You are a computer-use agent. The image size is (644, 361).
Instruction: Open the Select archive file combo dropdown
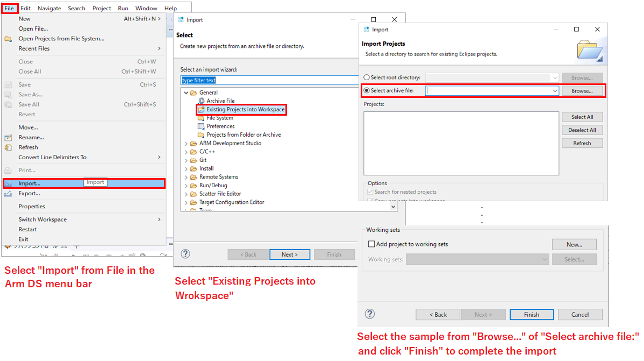pos(554,90)
